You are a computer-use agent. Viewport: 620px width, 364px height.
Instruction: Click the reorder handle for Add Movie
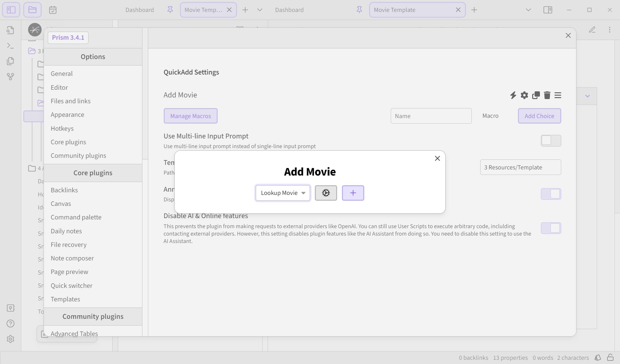[x=558, y=95]
